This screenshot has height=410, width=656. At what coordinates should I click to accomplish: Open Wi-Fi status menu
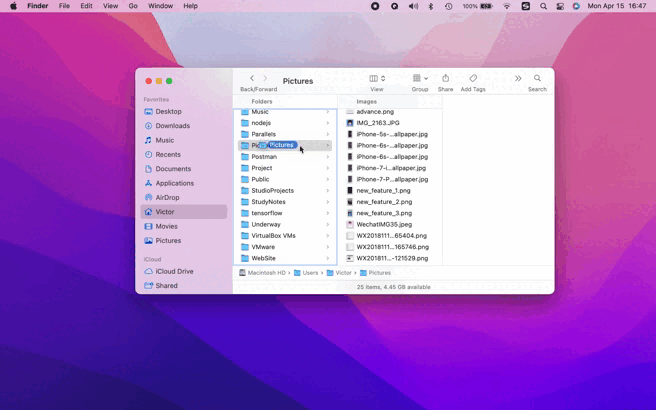(507, 6)
